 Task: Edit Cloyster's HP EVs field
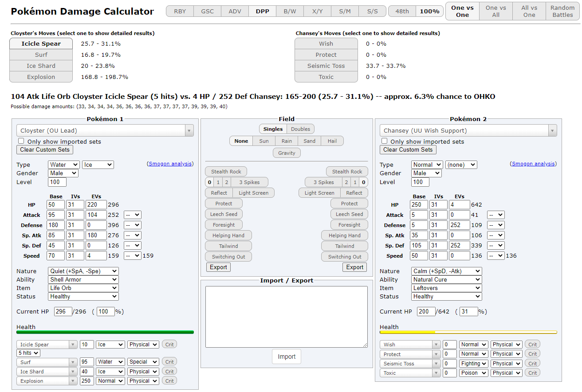coord(96,205)
